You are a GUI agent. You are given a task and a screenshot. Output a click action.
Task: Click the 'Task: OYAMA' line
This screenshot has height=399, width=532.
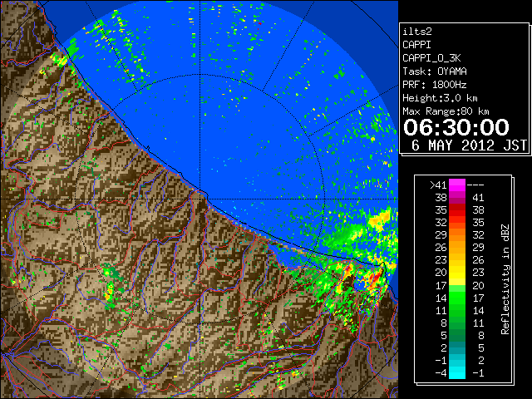(x=435, y=71)
